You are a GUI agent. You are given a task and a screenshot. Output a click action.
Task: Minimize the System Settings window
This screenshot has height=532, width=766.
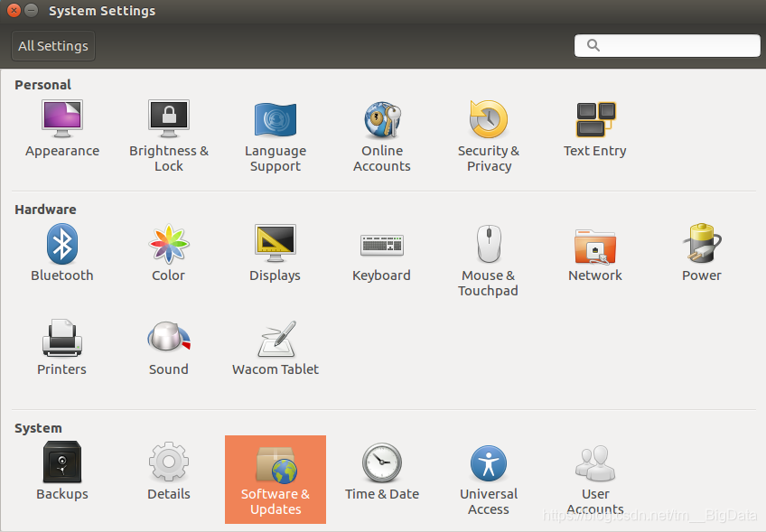coord(32,10)
